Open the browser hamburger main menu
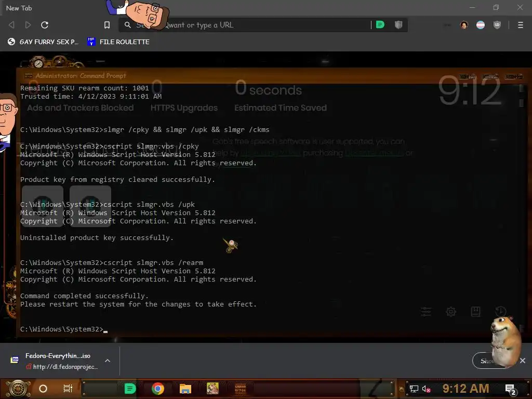 [x=521, y=25]
